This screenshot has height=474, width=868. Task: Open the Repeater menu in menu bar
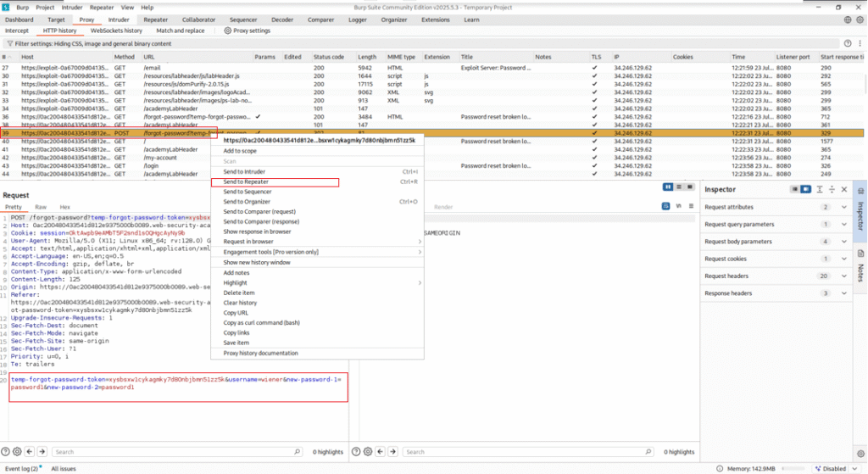pyautogui.click(x=102, y=8)
